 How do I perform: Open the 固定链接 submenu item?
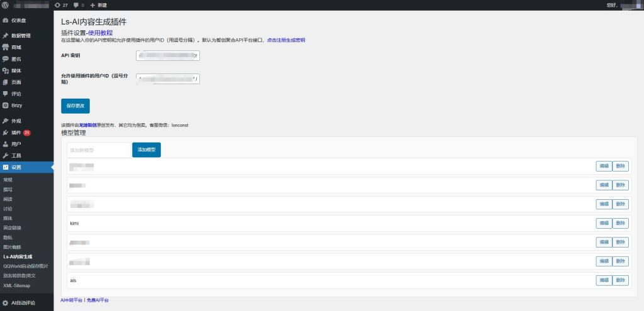(13, 227)
